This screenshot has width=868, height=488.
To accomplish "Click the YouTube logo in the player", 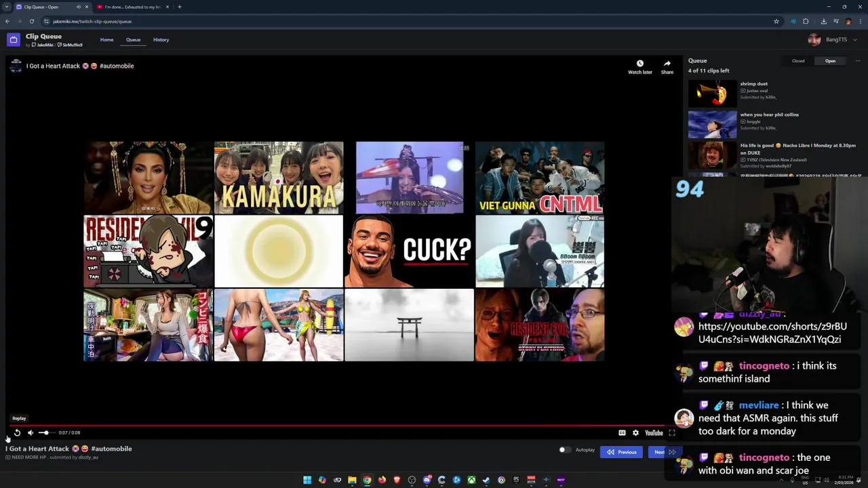I will coord(654,432).
